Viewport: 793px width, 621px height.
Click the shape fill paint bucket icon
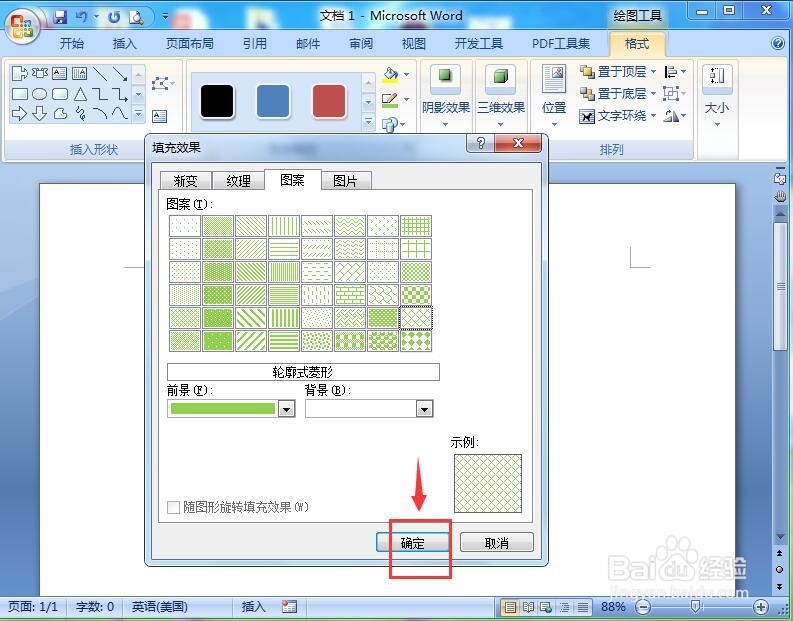click(390, 74)
